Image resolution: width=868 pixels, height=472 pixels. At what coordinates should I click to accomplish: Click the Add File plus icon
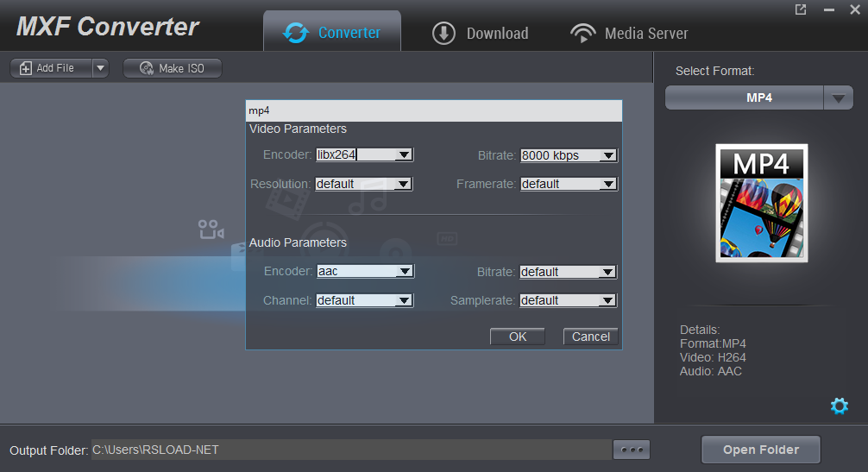(x=26, y=68)
